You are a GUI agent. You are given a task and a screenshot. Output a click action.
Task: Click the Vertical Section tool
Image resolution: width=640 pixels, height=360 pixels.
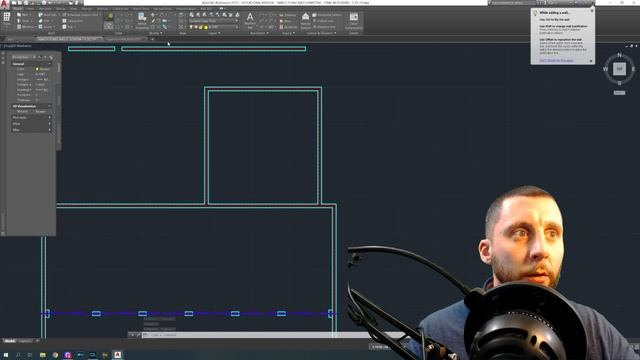[306, 20]
